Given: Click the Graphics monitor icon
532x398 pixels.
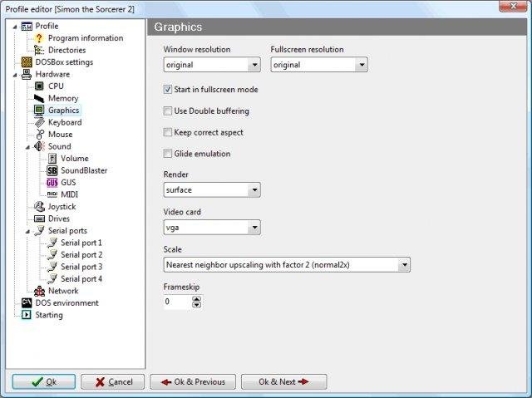Looking at the screenshot, I should (x=39, y=111).
